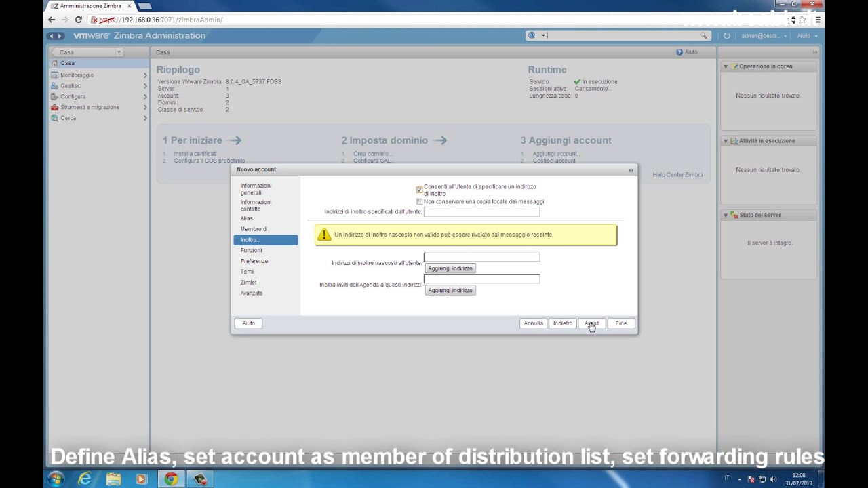Open the Windows Start button
The width and height of the screenshot is (868, 488).
[x=56, y=479]
